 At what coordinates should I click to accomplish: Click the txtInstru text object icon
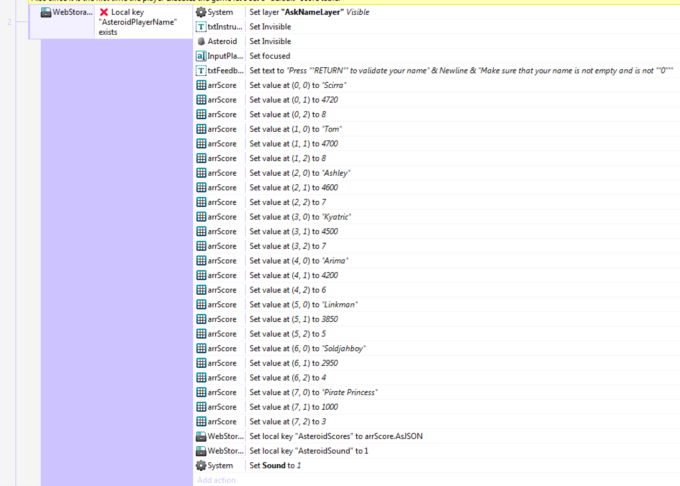[201, 27]
